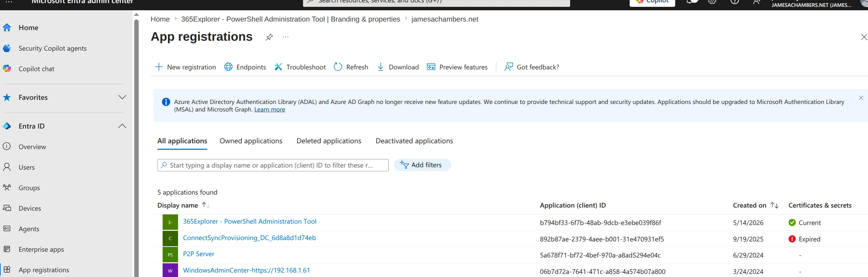Sort by Created on column
The height and width of the screenshot is (277, 868).
click(756, 205)
